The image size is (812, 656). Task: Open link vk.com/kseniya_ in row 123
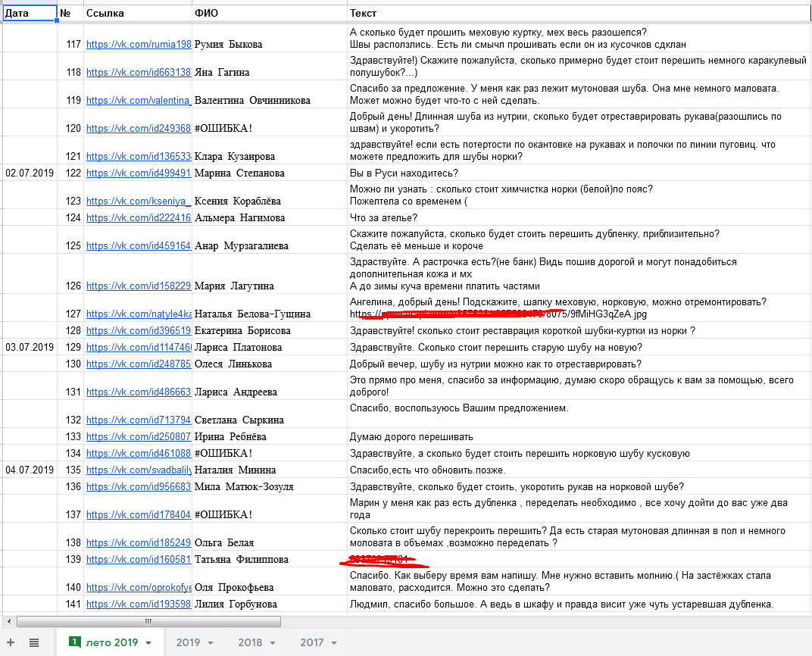pos(139,201)
